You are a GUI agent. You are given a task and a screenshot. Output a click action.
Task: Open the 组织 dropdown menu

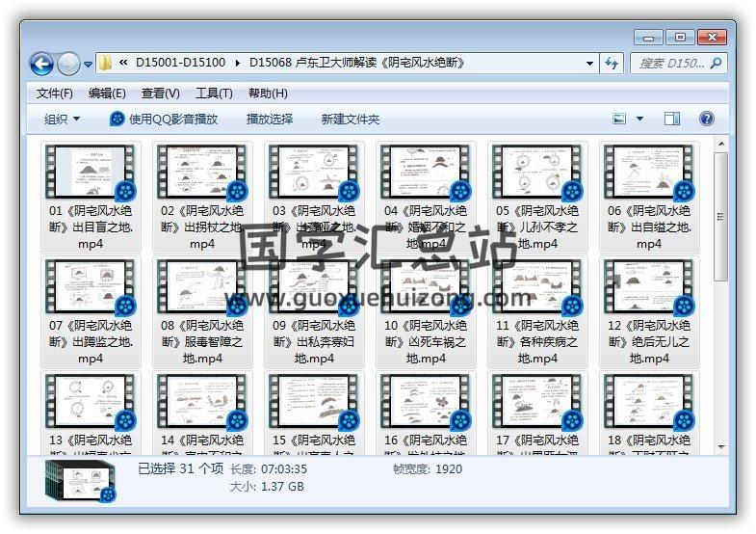tap(62, 120)
